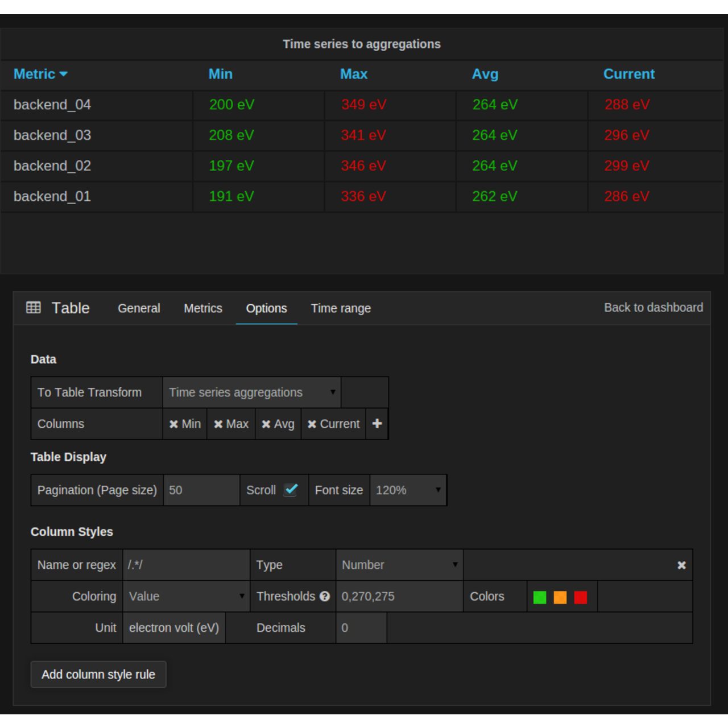
Task: Change the Font size dropdown
Action: pyautogui.click(x=407, y=490)
